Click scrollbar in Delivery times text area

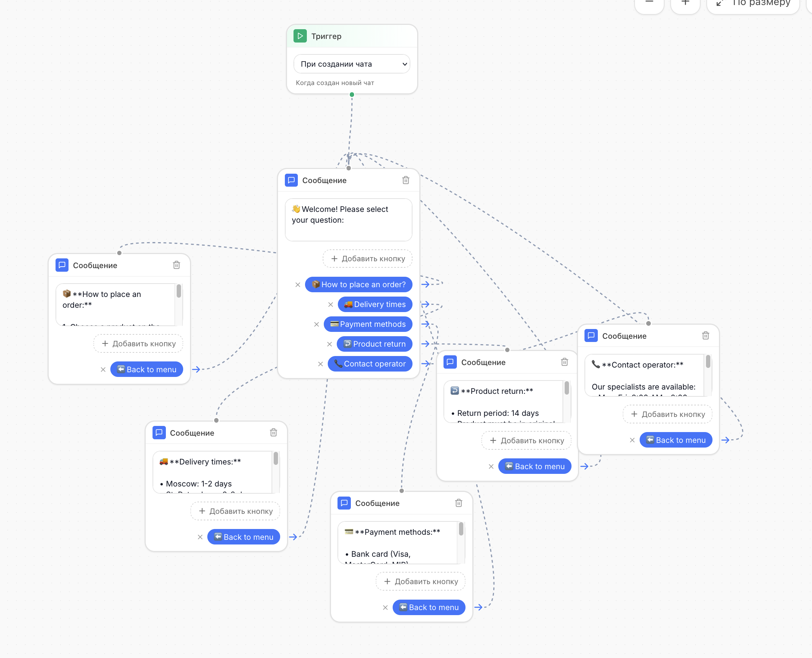[x=276, y=459]
